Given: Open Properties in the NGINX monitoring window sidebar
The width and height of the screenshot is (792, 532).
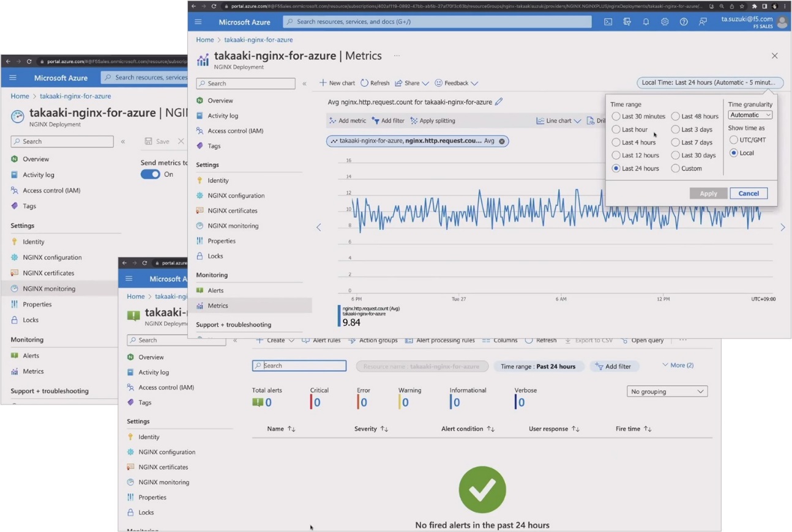Looking at the screenshot, I should click(37, 305).
